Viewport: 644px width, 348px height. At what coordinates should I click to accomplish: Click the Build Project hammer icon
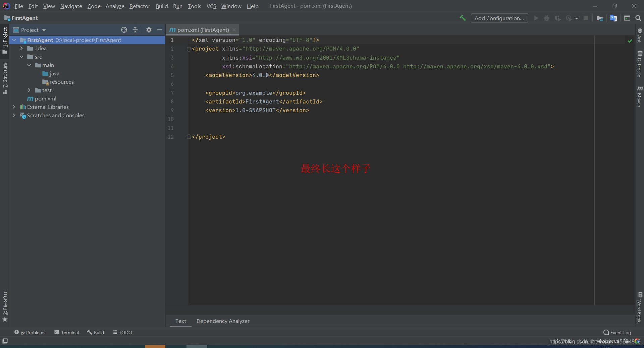463,18
